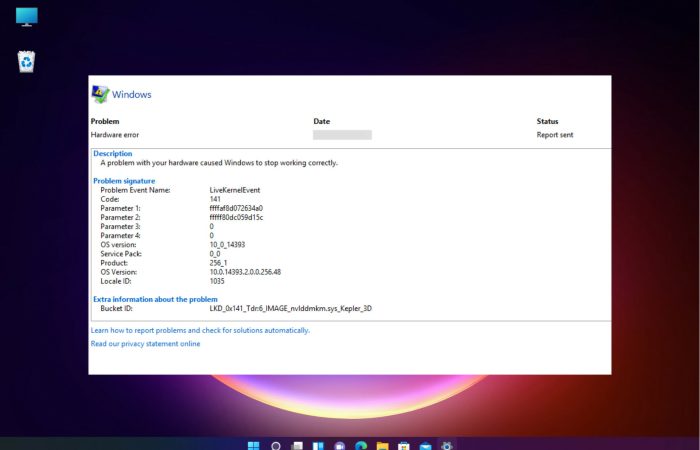The image size is (700, 450).
Task: Click the 'Hardware error' problem text
Action: (x=115, y=135)
